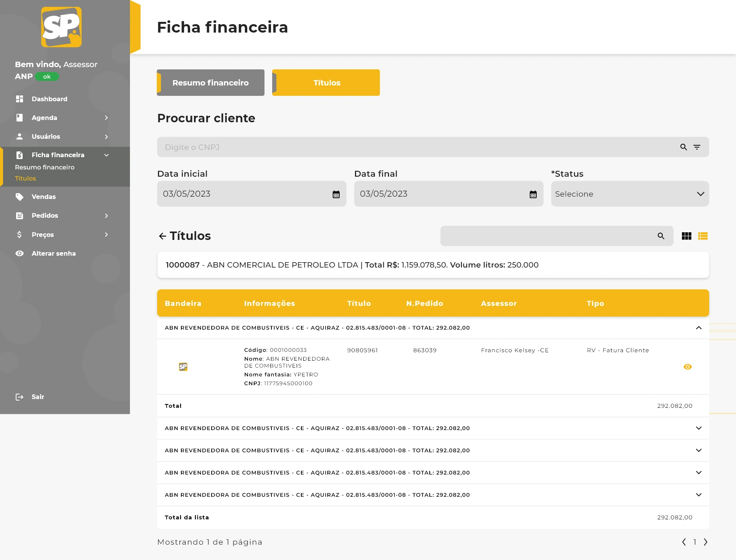The image size is (736, 560).
Task: View title details with the eye icon
Action: pos(688,367)
